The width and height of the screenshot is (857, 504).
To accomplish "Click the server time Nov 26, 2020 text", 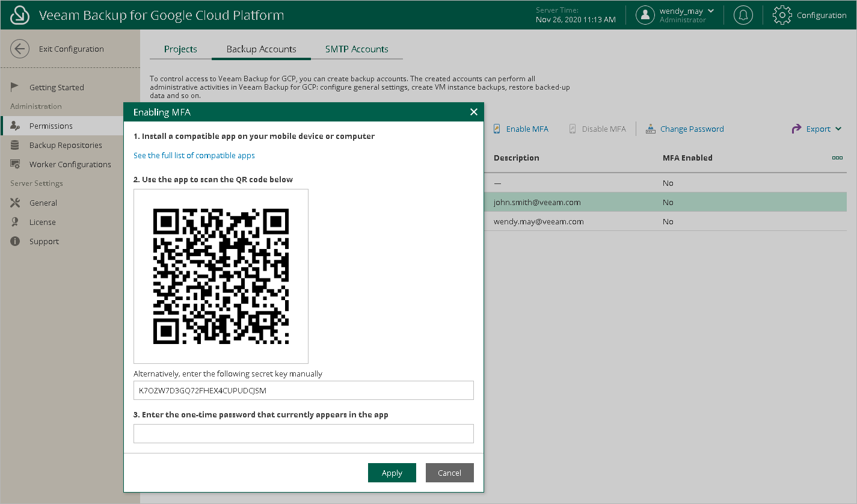I will coord(576,19).
